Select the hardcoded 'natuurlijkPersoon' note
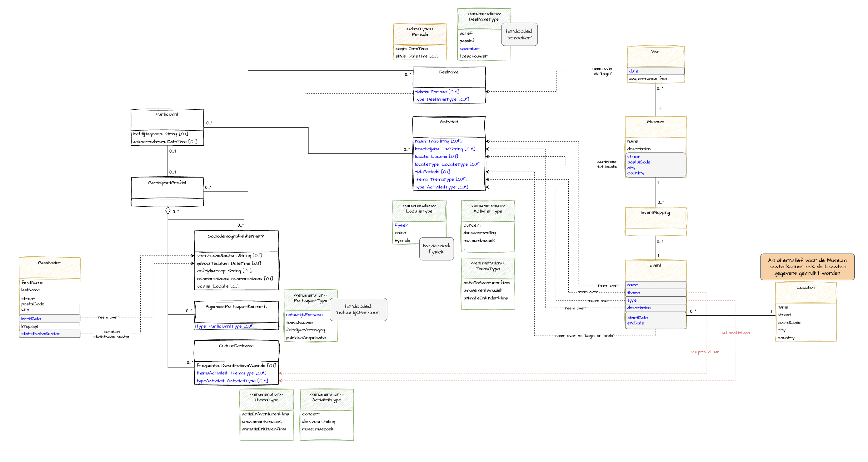The image size is (868, 462). coord(358,309)
